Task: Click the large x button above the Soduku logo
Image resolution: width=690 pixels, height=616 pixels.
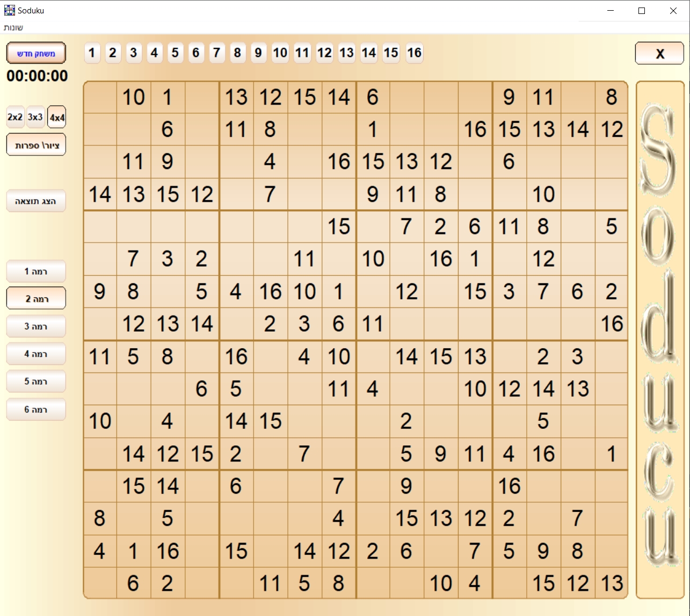Action: coord(659,53)
